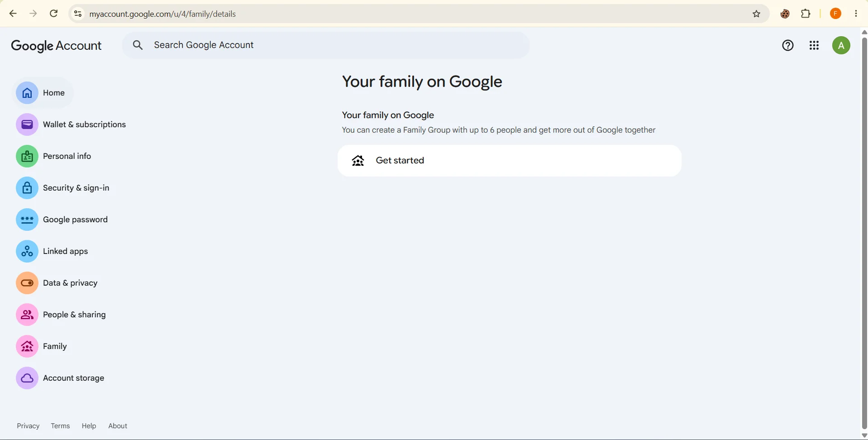This screenshot has height=440, width=868.
Task: Open Data & privacy section
Action: coord(57,283)
